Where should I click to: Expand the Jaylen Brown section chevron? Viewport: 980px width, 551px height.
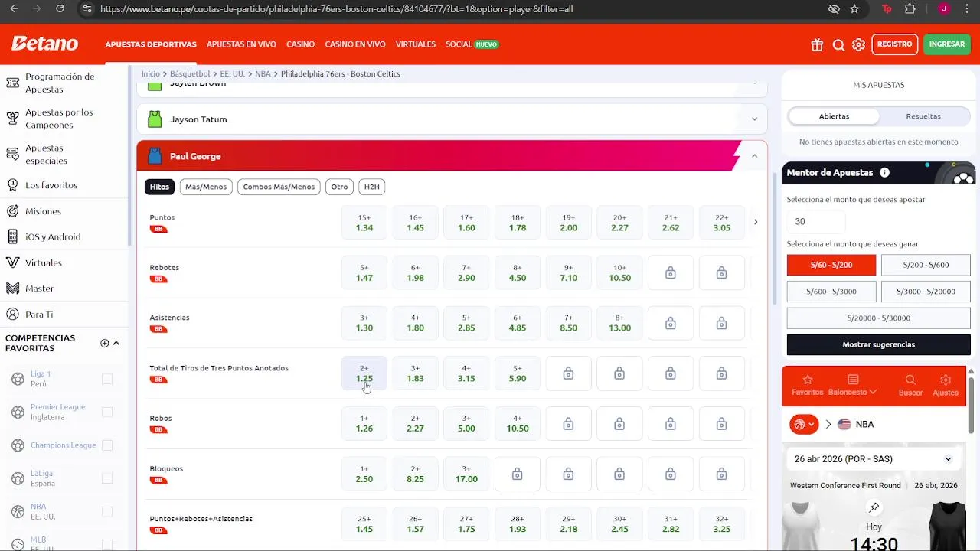754,82
